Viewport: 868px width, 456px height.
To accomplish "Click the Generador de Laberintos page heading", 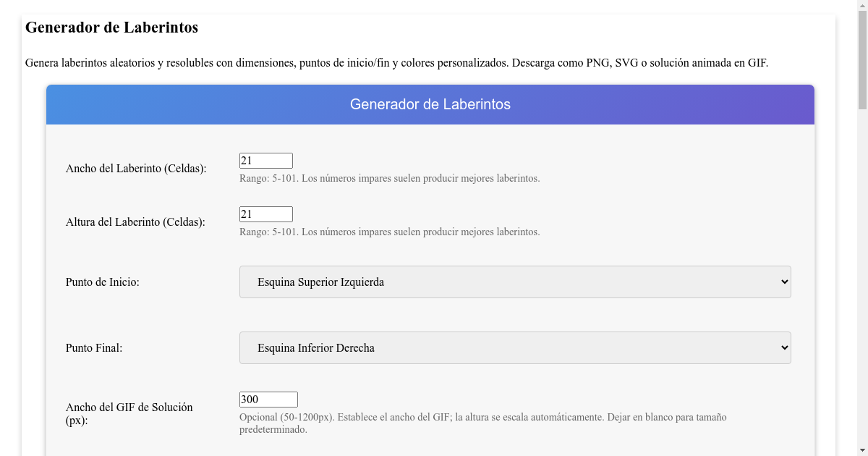I will [x=111, y=28].
